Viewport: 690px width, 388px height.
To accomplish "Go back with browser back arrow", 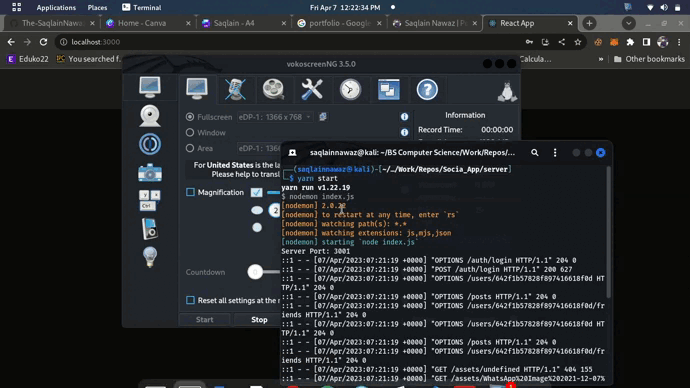I will point(11,42).
